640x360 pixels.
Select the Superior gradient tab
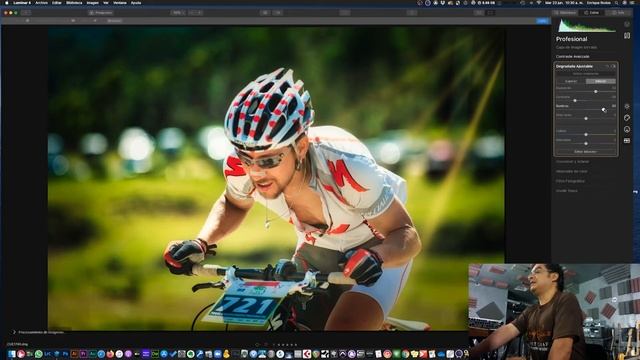point(571,81)
